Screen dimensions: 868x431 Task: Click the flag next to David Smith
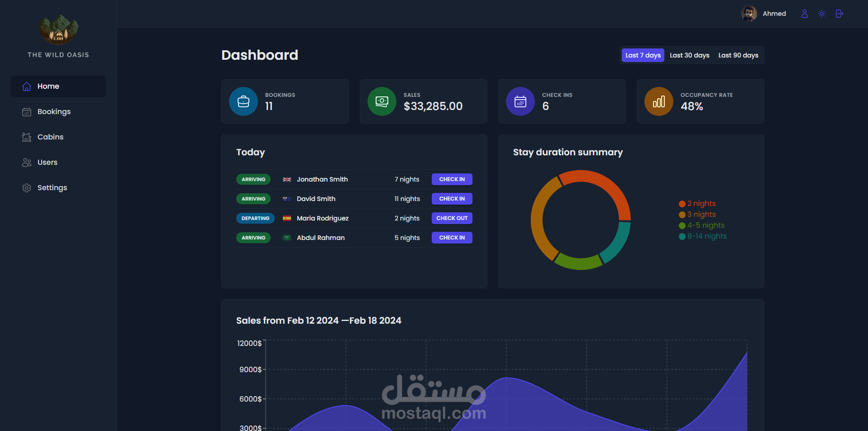[287, 199]
